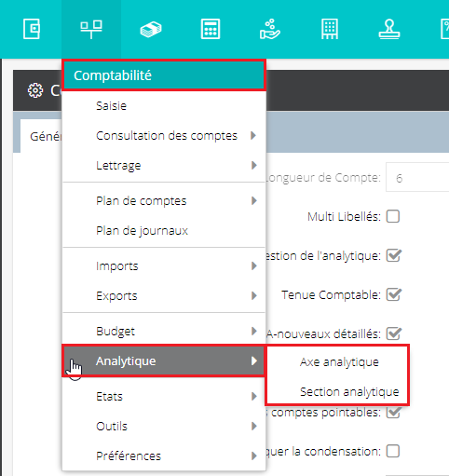Select the Analytique menu entry
The width and height of the screenshot is (449, 476).
(x=164, y=360)
